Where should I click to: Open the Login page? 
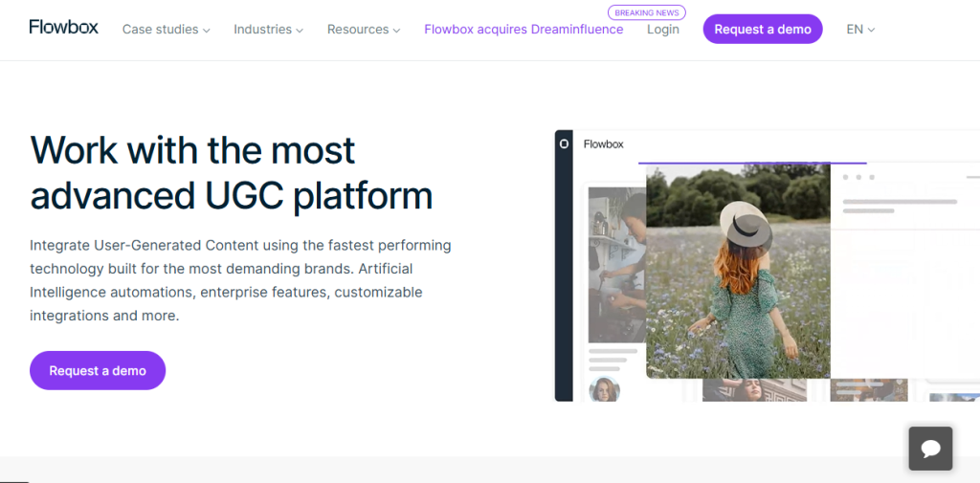point(662,30)
